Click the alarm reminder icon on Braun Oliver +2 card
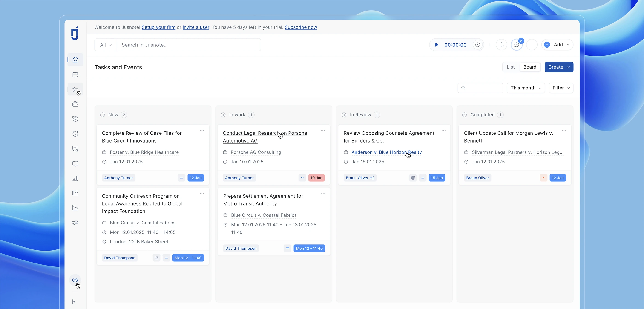 (413, 178)
